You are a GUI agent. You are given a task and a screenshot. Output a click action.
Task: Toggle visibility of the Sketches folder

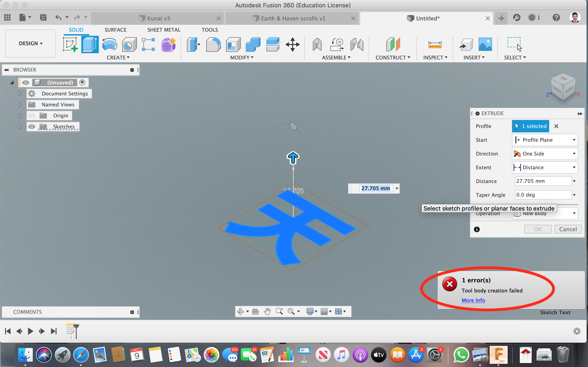coord(32,126)
